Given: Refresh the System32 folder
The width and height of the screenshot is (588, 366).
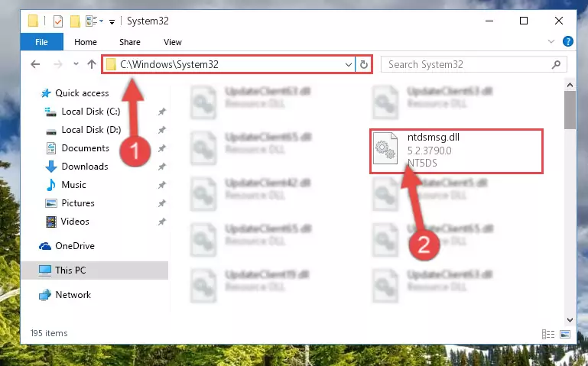Looking at the screenshot, I should [363, 64].
